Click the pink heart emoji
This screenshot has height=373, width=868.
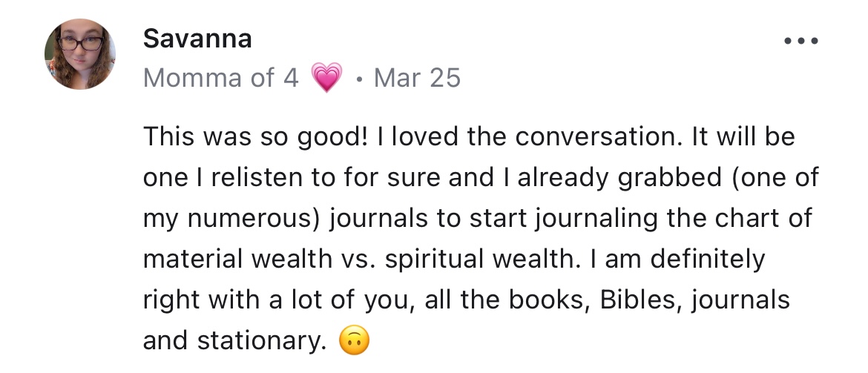[327, 78]
